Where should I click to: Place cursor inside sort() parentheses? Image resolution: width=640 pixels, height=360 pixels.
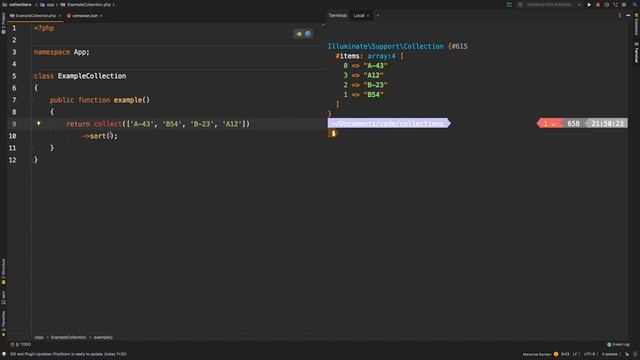pos(109,136)
